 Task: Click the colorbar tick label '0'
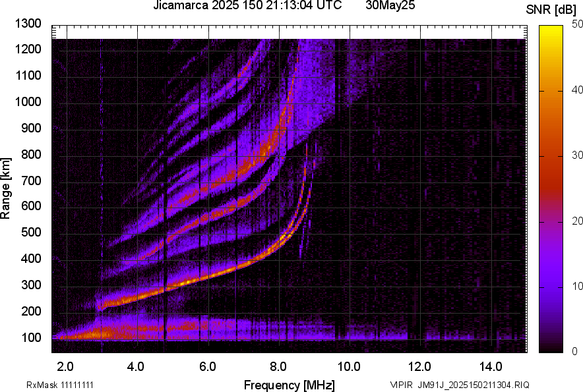(x=575, y=351)
